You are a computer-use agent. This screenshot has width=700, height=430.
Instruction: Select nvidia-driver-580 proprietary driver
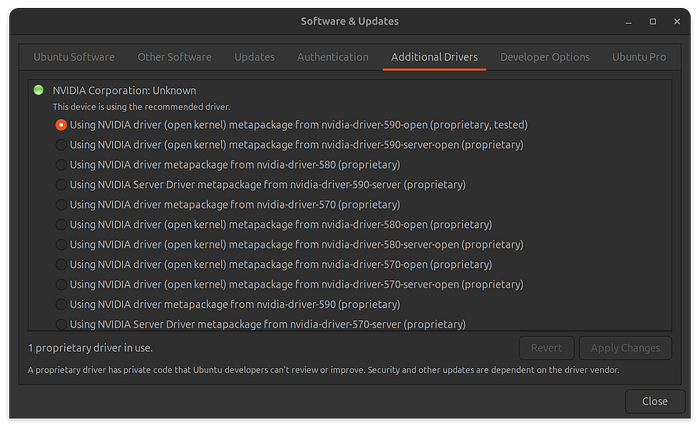pyautogui.click(x=62, y=165)
